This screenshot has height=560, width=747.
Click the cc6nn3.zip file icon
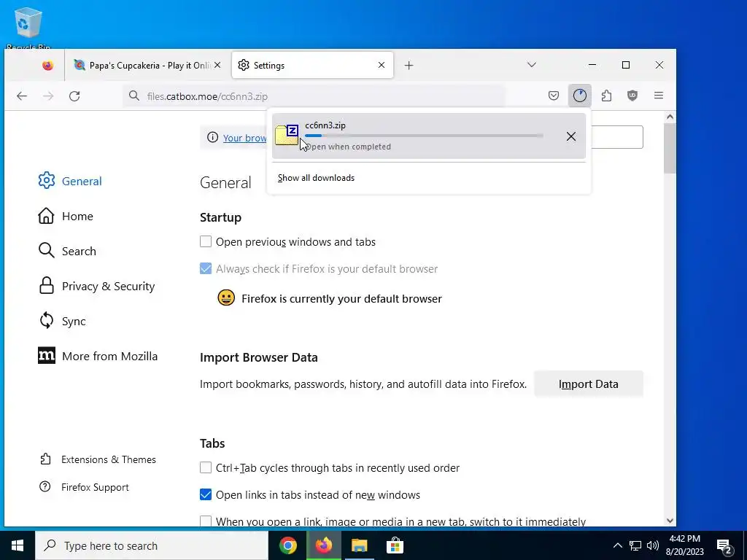coord(287,135)
